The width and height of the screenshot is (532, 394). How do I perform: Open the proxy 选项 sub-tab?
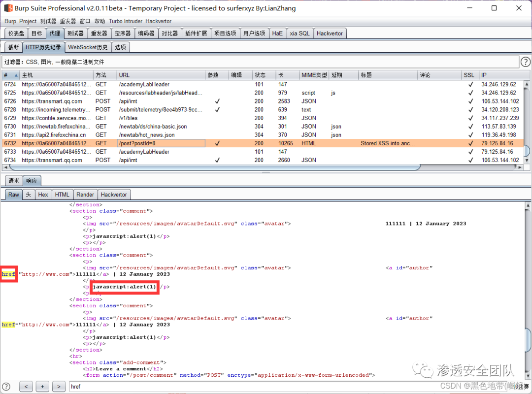tap(121, 47)
